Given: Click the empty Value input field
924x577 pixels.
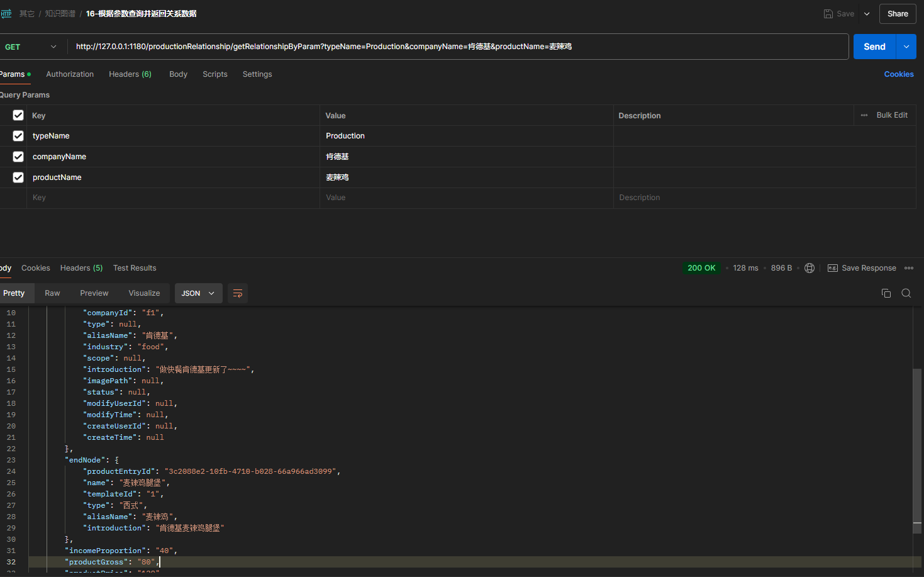Looking at the screenshot, I should click(466, 198).
